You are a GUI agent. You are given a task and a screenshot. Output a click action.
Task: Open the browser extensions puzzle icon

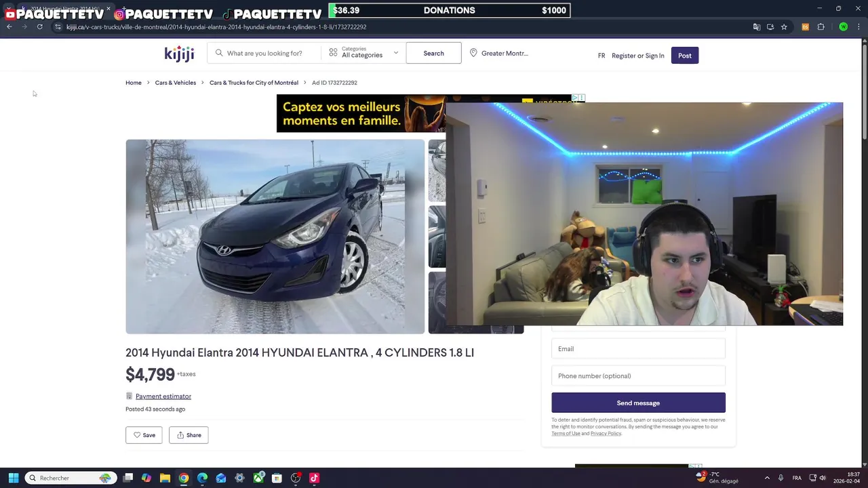tap(821, 27)
